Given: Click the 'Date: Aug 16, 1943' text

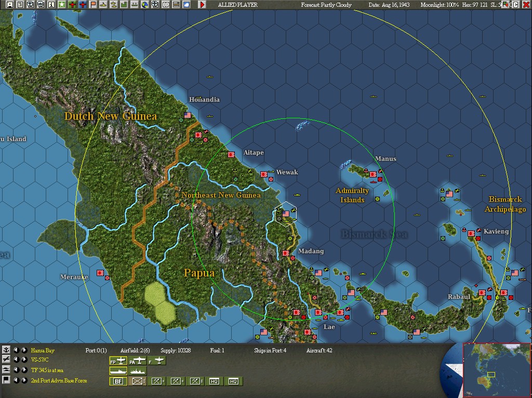Looking at the screenshot, I should tap(389, 5).
